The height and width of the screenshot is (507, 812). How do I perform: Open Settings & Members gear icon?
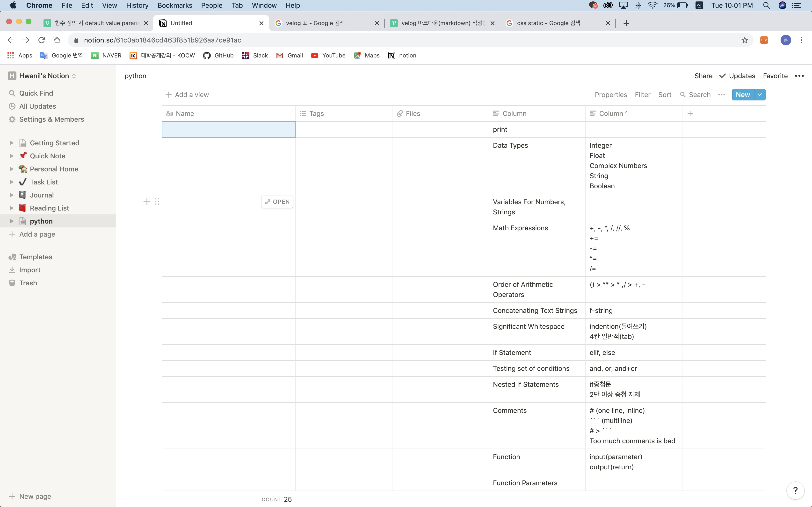click(12, 119)
